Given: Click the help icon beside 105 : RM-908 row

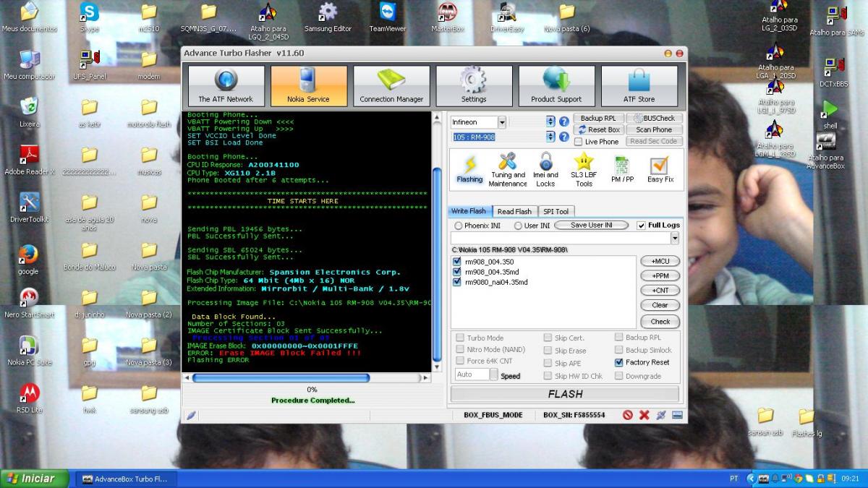Looking at the screenshot, I should coord(564,137).
